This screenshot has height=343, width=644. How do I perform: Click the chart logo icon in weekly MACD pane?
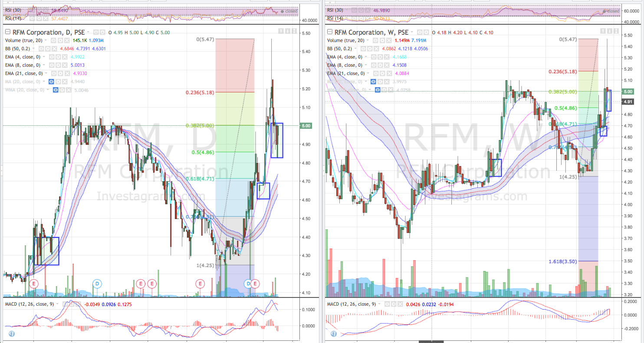[333, 334]
